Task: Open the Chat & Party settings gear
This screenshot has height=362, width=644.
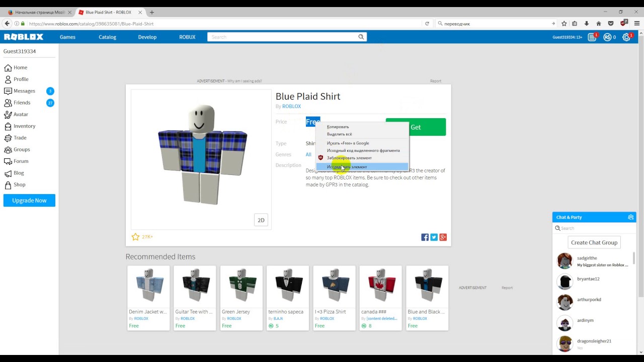Action: pos(630,217)
